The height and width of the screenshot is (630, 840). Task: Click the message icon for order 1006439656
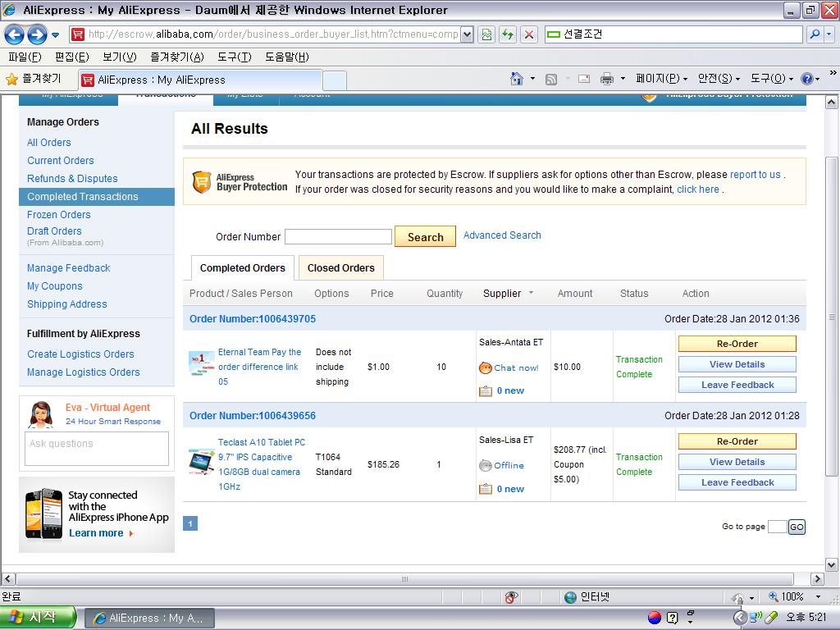pos(486,489)
